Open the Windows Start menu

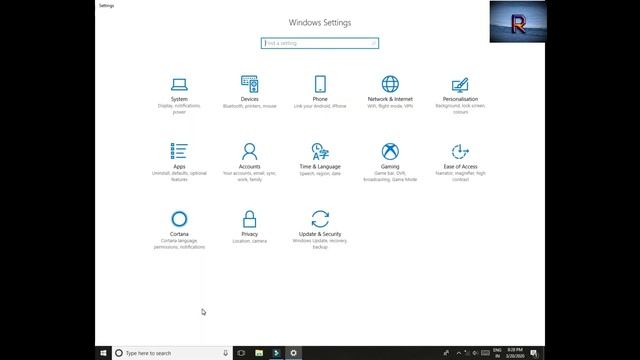coord(103,353)
